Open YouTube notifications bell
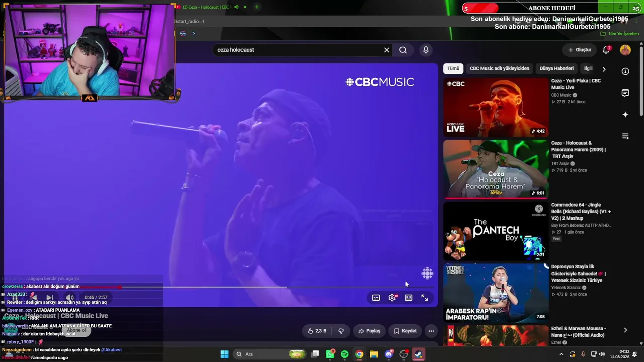The width and height of the screenshot is (644, 362). pos(606,50)
